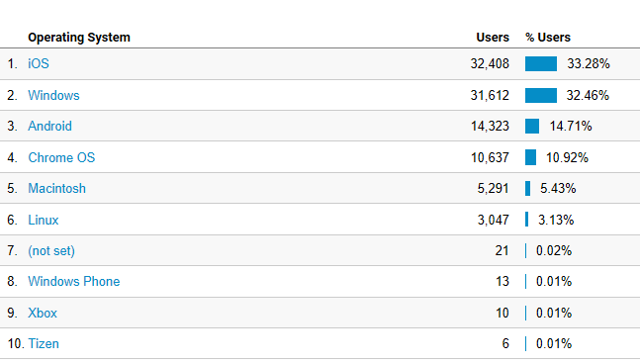Open the Tizen link

[x=44, y=343]
